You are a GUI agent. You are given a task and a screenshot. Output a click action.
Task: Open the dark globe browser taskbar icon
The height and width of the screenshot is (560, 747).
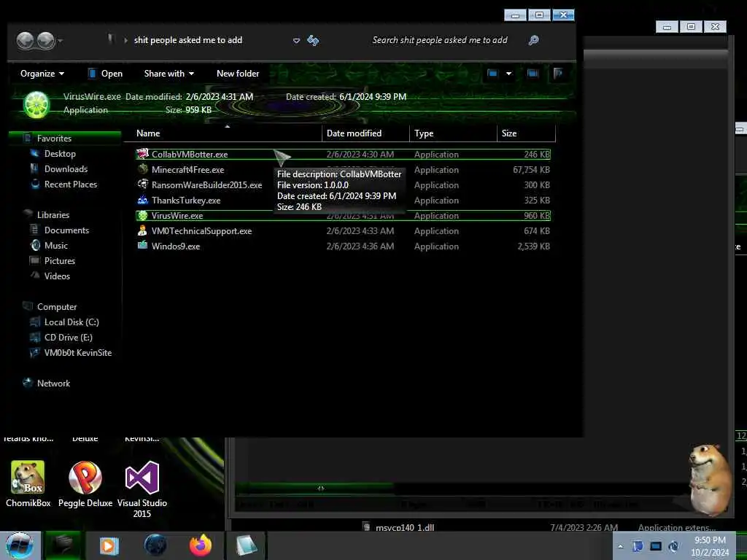click(x=155, y=545)
